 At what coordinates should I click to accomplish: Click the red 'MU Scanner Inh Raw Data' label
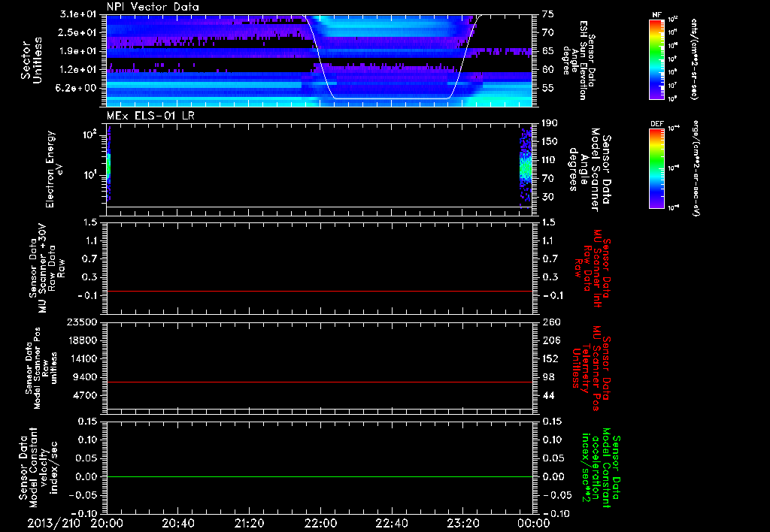(593, 268)
